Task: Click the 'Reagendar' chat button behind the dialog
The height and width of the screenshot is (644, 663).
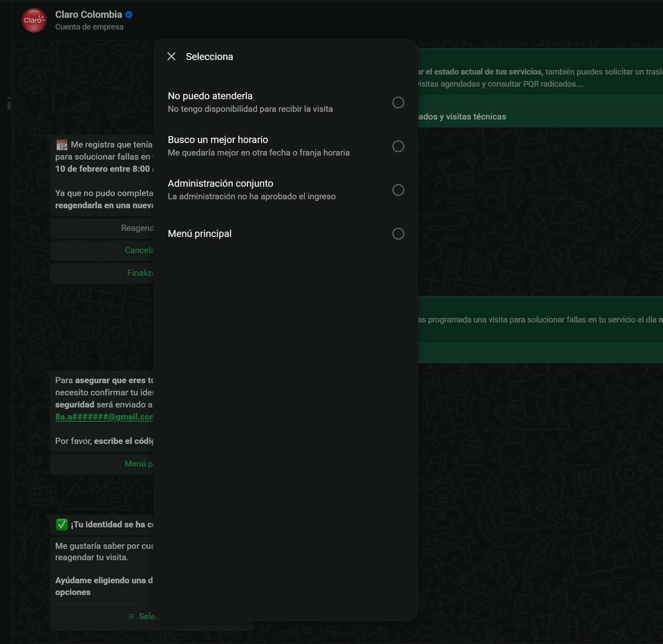Action: [x=102, y=228]
